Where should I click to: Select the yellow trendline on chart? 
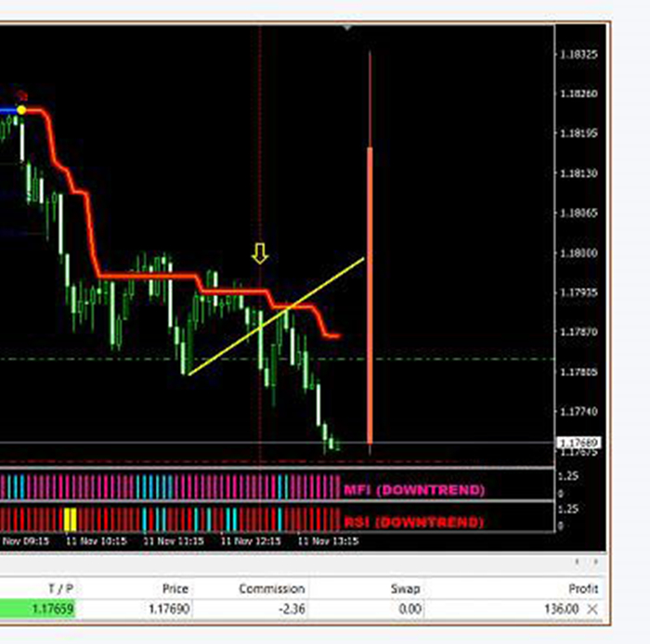277,316
